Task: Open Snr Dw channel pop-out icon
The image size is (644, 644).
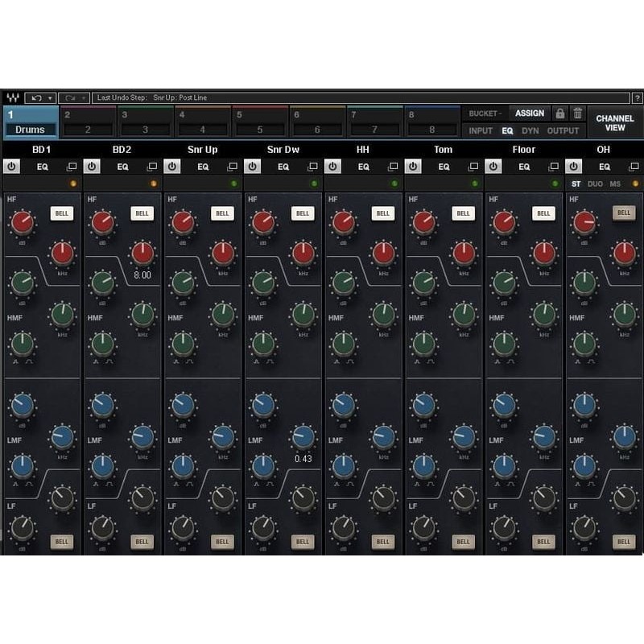Action: pyautogui.click(x=312, y=167)
